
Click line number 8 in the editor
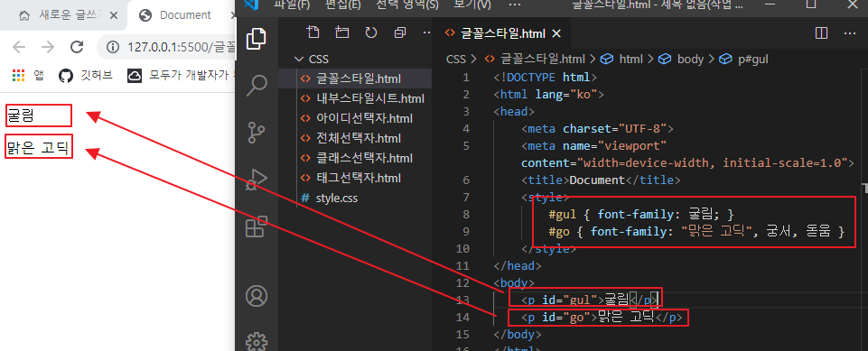[x=465, y=214]
